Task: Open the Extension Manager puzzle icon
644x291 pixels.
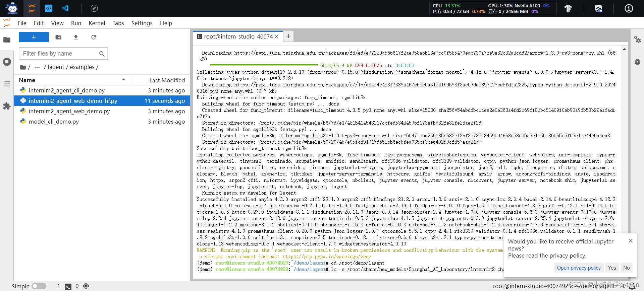Action: tap(7, 106)
